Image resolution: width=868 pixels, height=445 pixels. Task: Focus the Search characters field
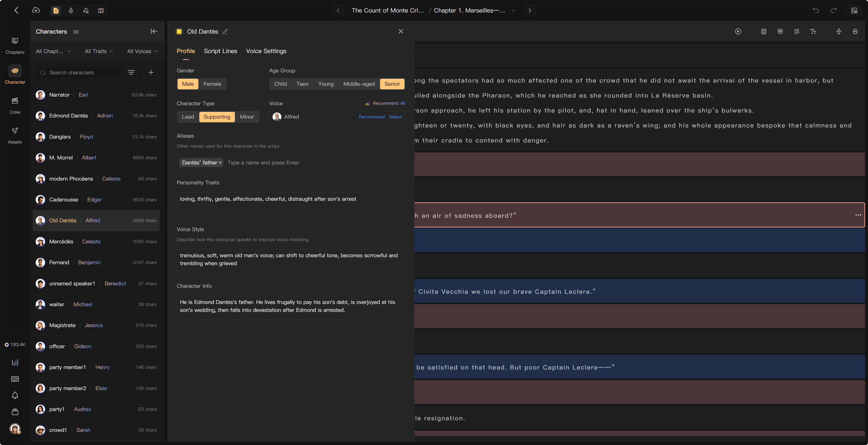[x=78, y=73]
